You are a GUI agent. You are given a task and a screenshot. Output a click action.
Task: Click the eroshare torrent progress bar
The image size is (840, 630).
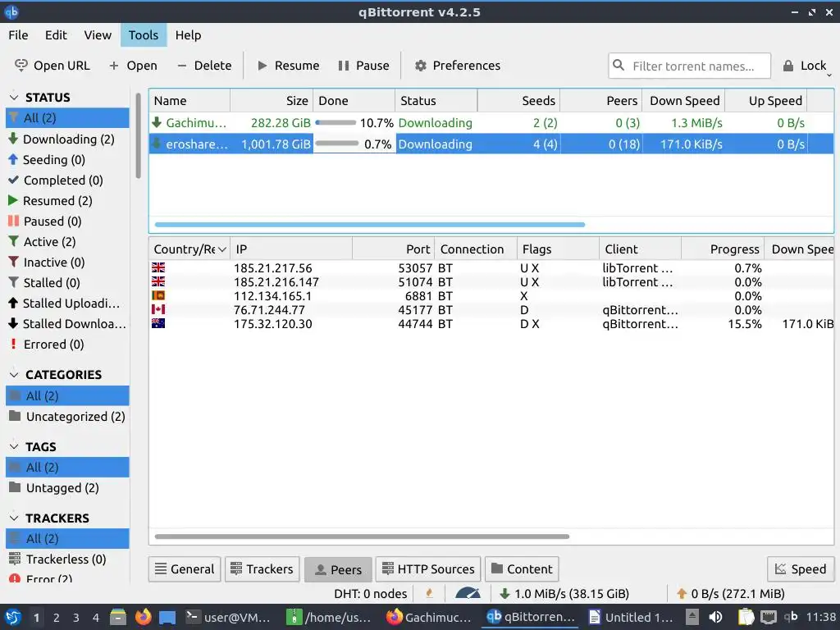(x=336, y=143)
